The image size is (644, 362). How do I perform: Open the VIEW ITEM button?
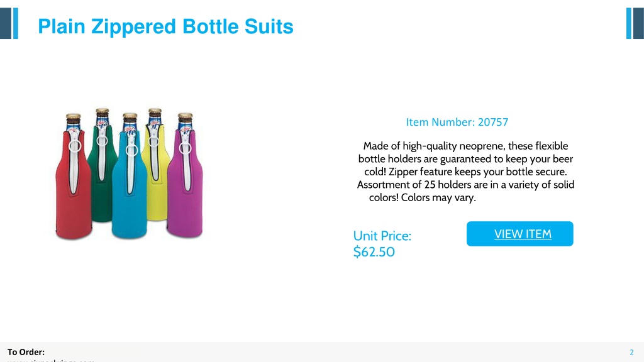point(519,234)
